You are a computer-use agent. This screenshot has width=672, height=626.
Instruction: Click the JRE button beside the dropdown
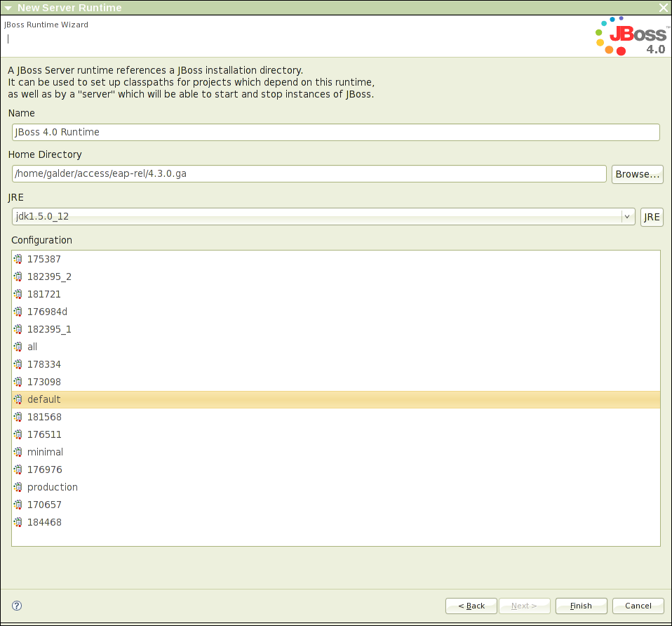coord(652,217)
